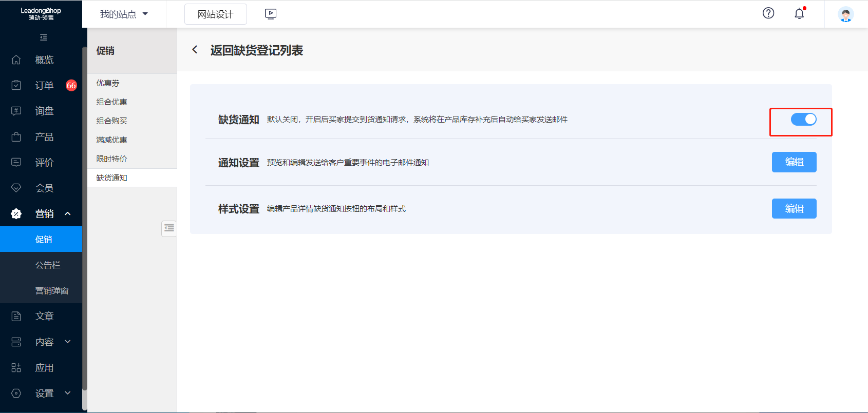Collapse the 促销 submenu panel handle
The height and width of the screenshot is (413, 868).
tap(169, 228)
